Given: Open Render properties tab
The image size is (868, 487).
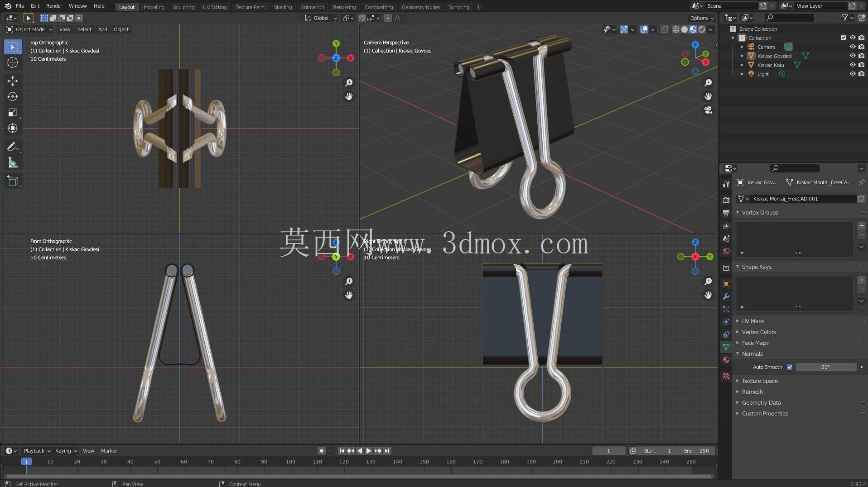Looking at the screenshot, I should point(726,200).
